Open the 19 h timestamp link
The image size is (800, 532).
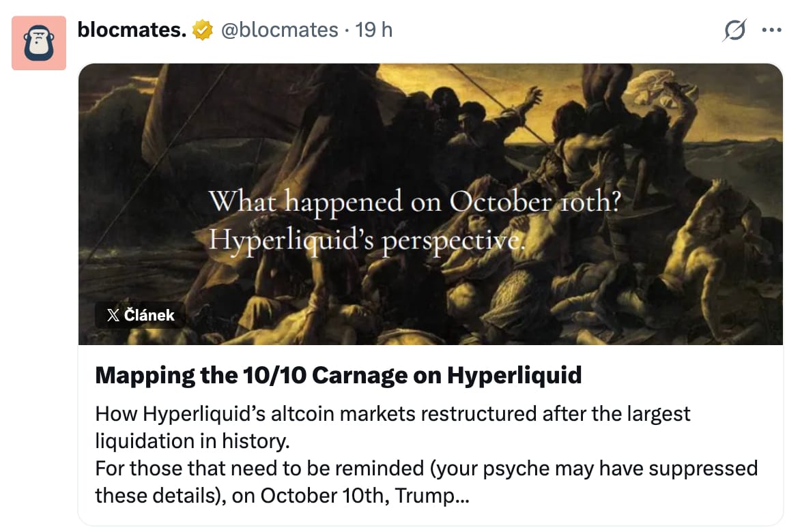[x=374, y=29]
